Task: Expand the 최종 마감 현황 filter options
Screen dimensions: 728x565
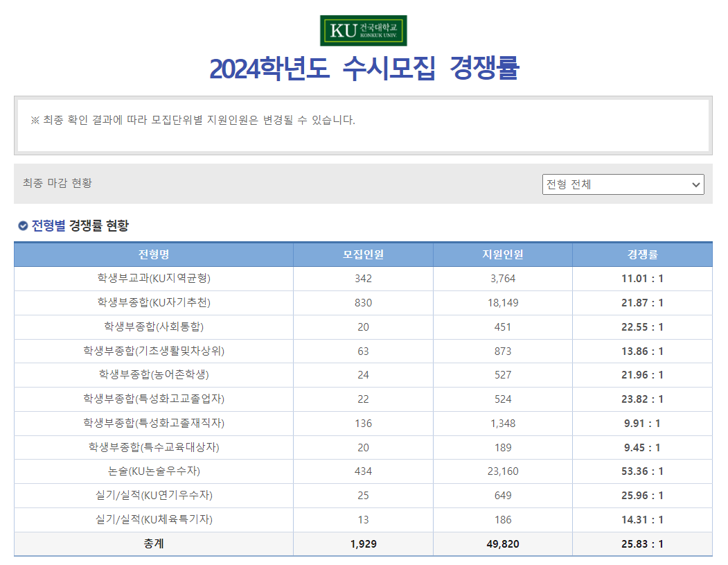Action: point(623,184)
